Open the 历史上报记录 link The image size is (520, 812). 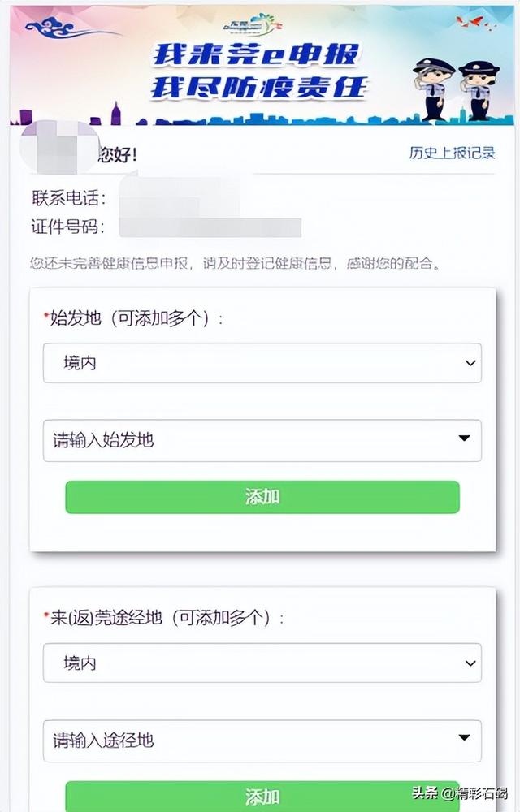[452, 152]
